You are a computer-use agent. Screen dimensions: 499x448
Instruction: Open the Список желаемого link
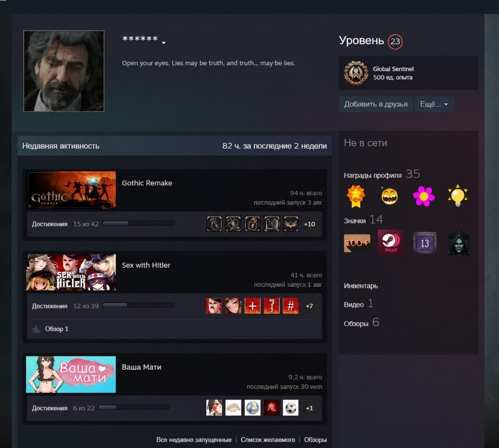[x=268, y=439]
